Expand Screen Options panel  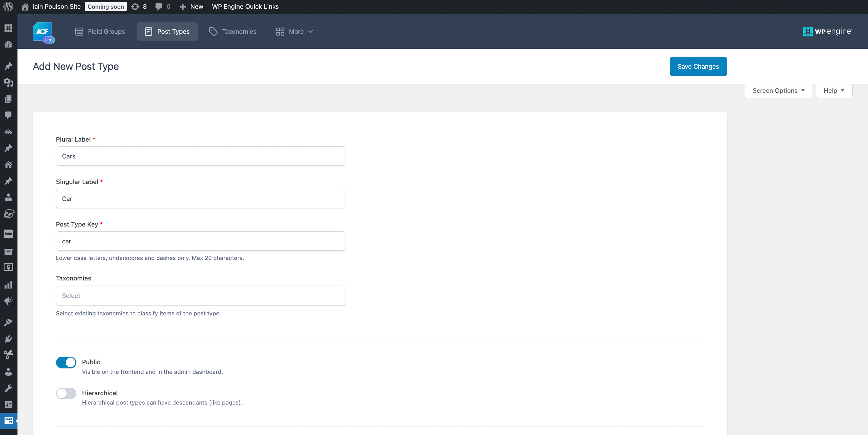(x=779, y=91)
